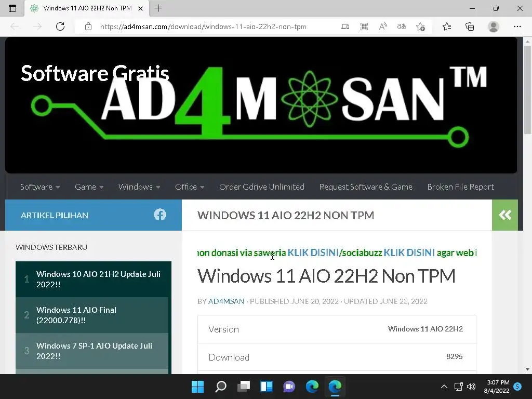Open Widgets from taskbar

click(x=267, y=387)
